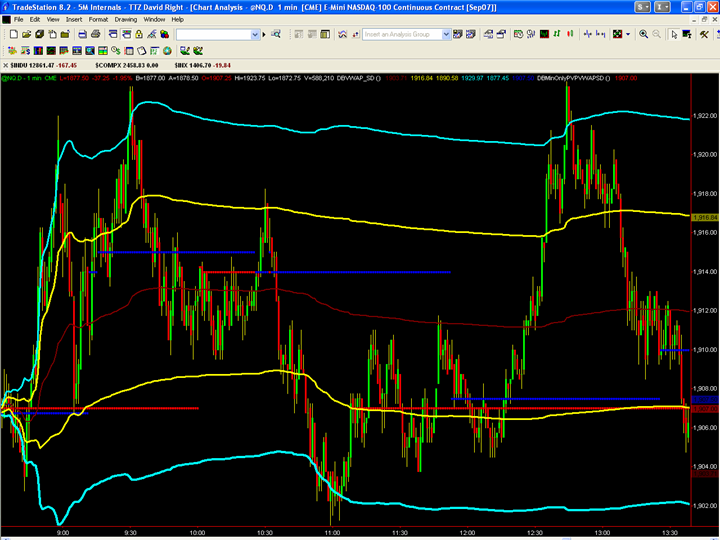Switch to green OHLC bar chart style
Screen dimensions: 720x540
tap(557, 34)
